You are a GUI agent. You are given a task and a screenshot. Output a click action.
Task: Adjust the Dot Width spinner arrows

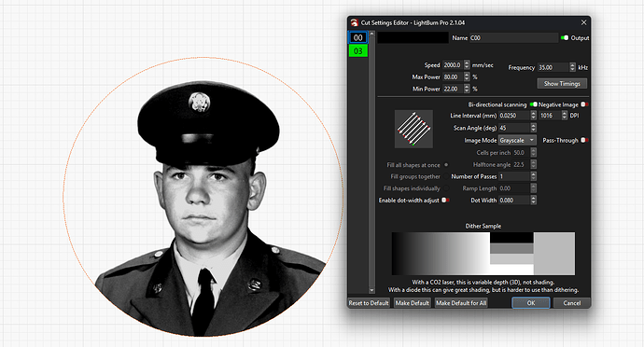click(x=533, y=200)
